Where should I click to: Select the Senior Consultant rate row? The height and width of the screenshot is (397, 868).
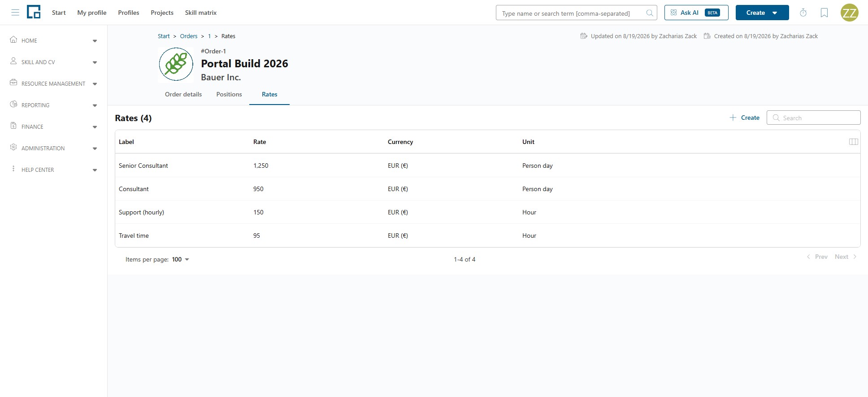coord(487,166)
